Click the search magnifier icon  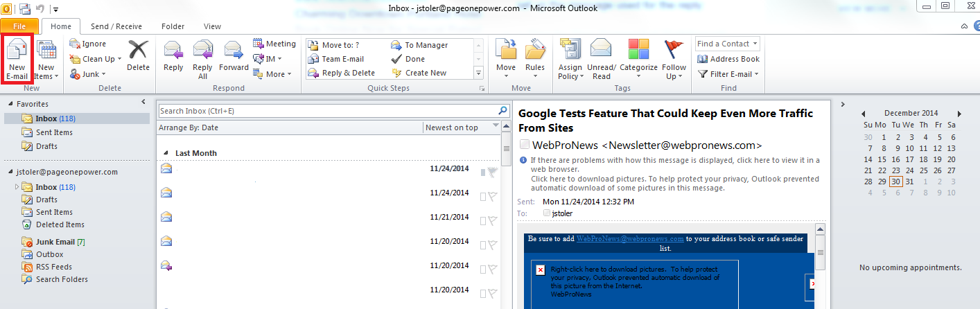click(x=503, y=111)
